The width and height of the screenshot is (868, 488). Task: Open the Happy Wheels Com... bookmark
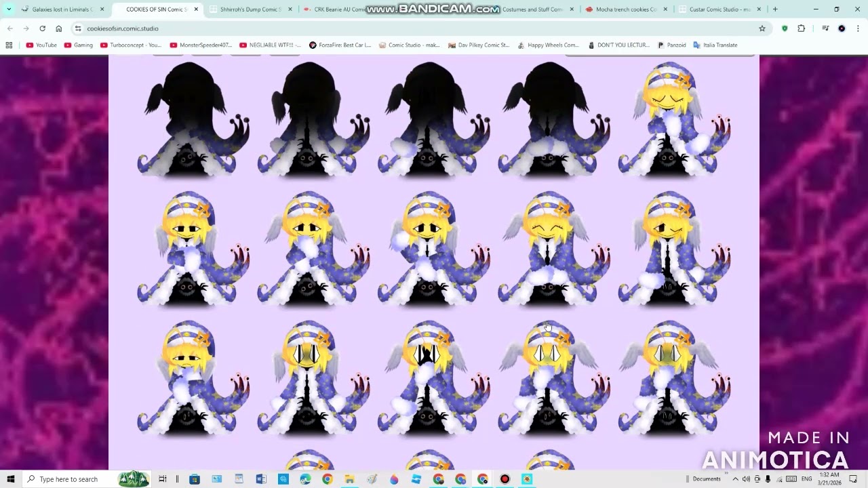click(x=548, y=45)
